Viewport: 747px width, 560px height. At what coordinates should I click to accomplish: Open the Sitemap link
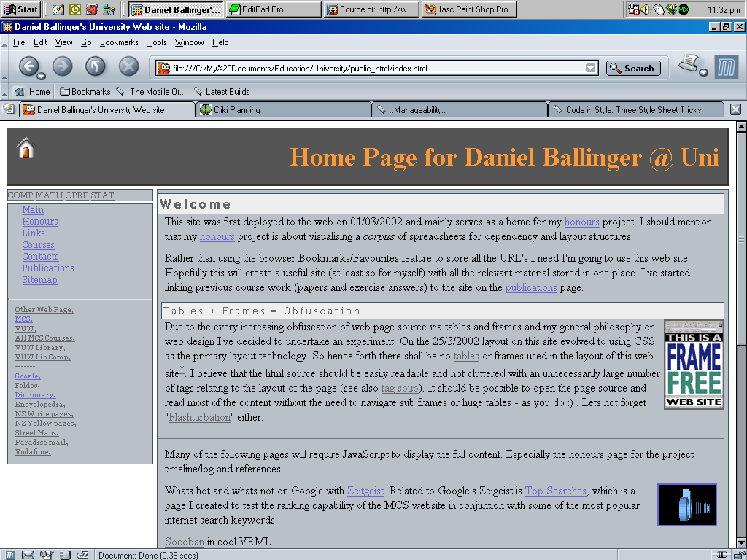point(39,280)
